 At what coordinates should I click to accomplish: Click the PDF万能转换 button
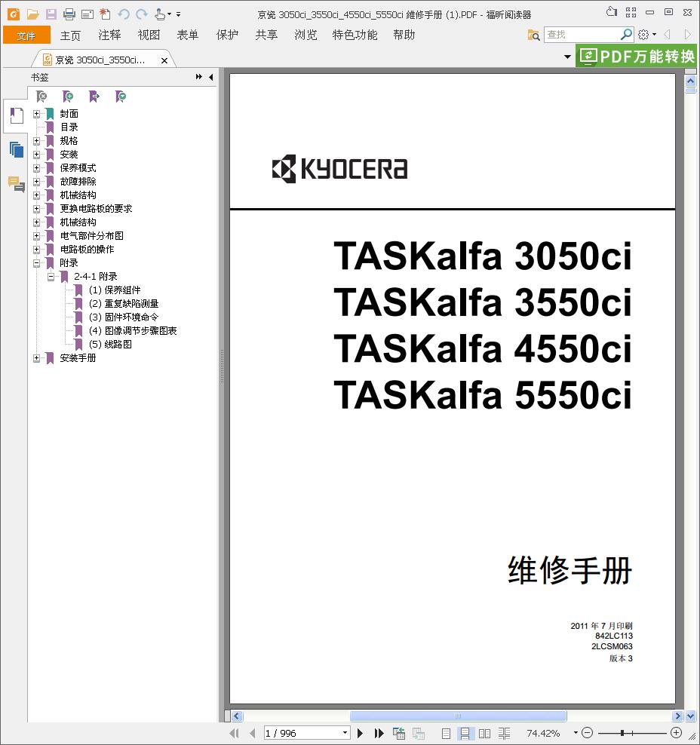click(x=636, y=56)
